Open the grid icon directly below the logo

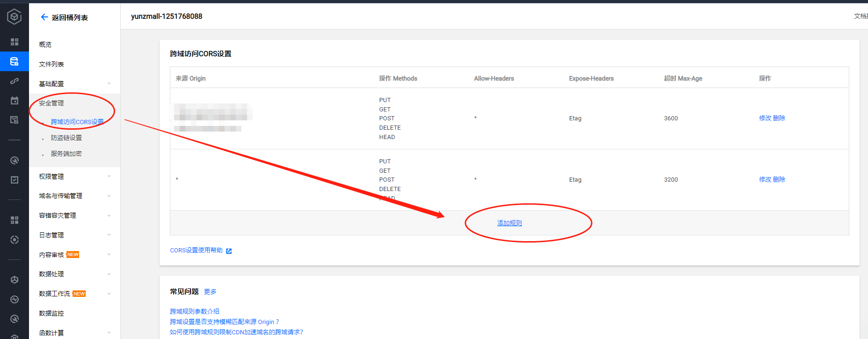[x=15, y=42]
